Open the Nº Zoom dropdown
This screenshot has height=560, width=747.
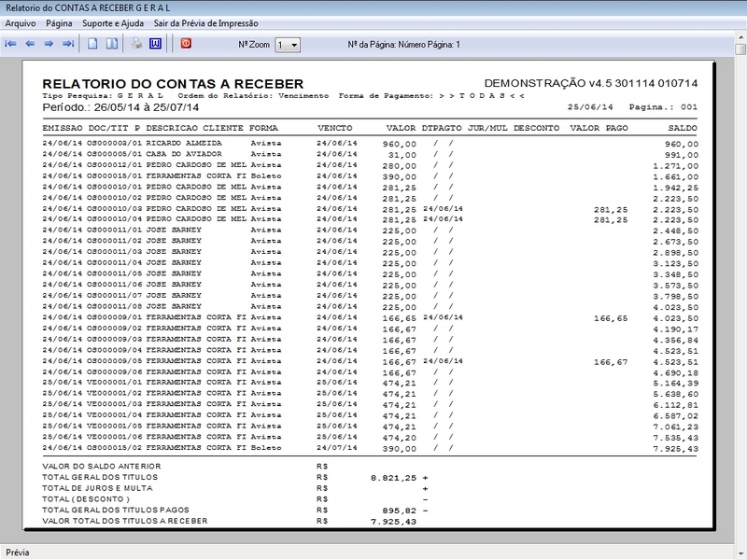[289, 44]
